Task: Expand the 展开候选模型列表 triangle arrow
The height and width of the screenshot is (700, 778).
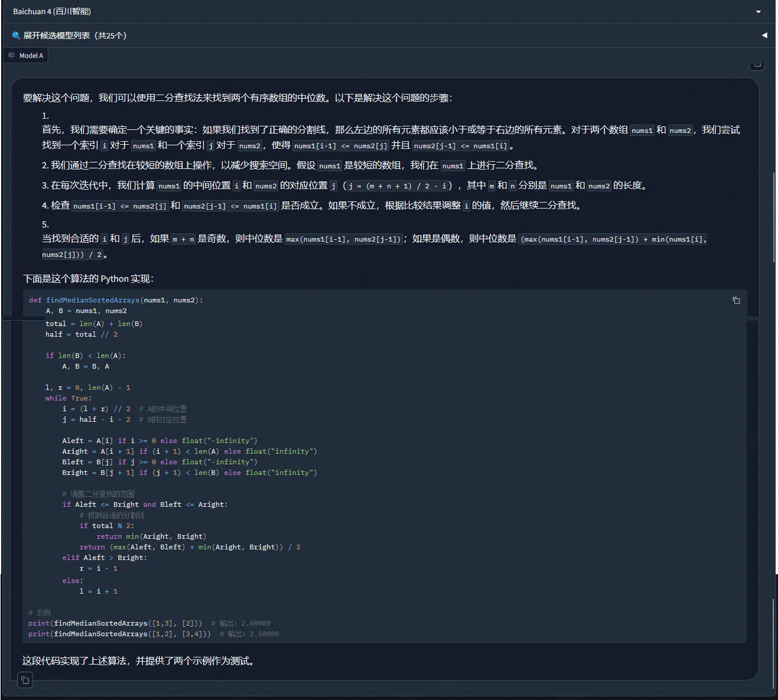Action: tap(764, 35)
